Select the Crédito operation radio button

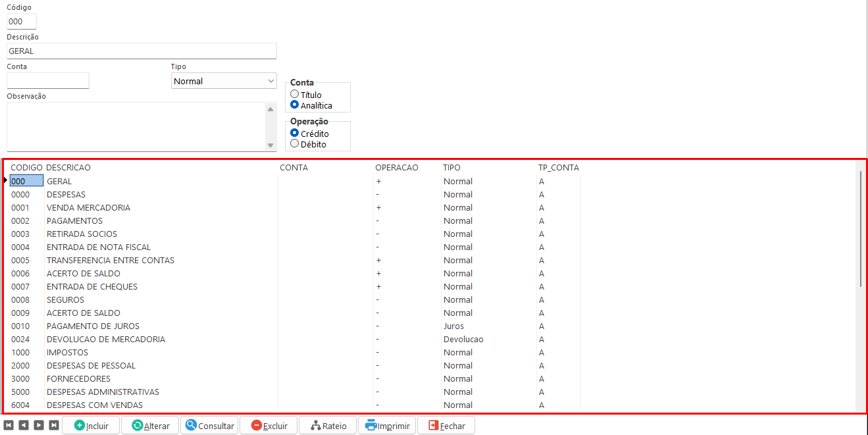click(295, 133)
